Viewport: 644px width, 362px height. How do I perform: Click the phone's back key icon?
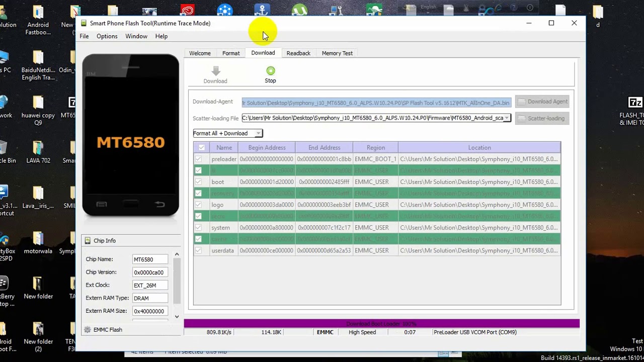[x=159, y=204]
